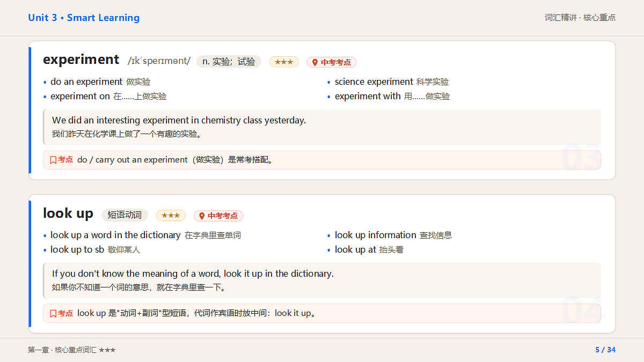Click the bookmark 考点 icon under experiment

53,160
